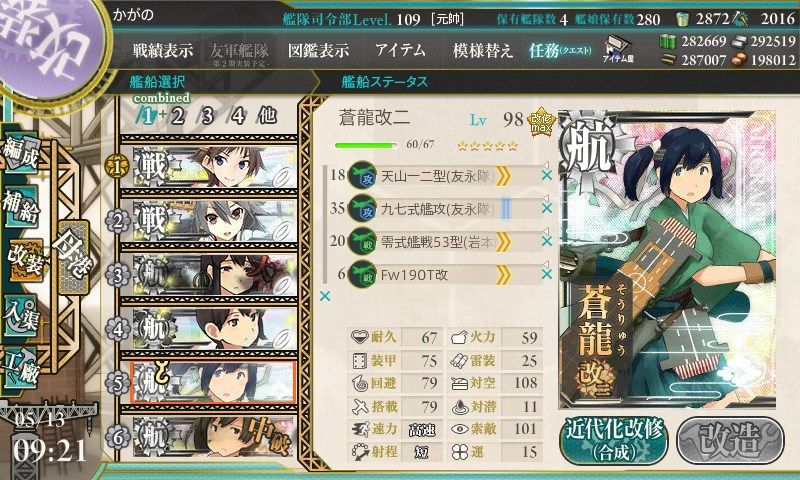Viewport: 800px width, 480px height.
Task: Return to 母港 home port icon
Action: tap(74, 258)
